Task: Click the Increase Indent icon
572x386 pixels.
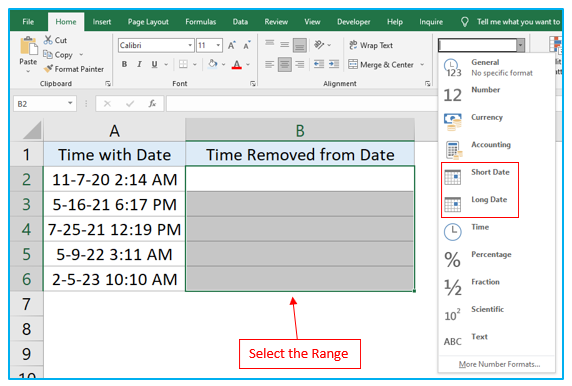Action: point(333,64)
